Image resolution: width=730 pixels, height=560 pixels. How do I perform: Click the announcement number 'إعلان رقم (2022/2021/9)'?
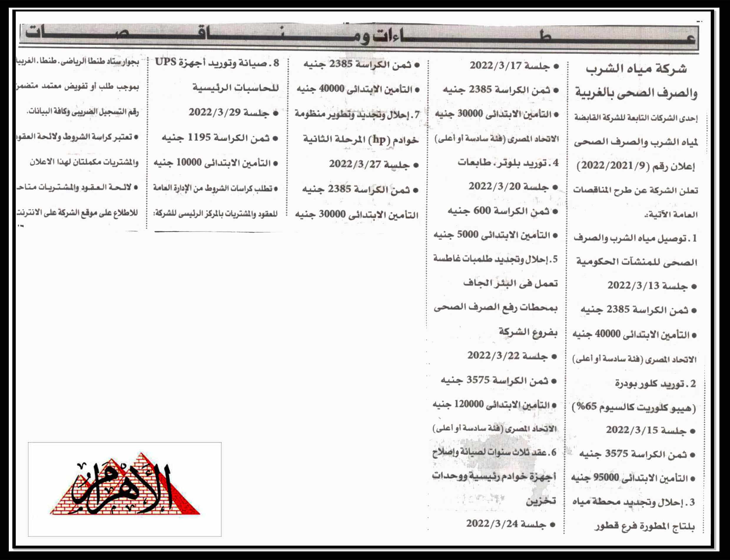[636, 166]
